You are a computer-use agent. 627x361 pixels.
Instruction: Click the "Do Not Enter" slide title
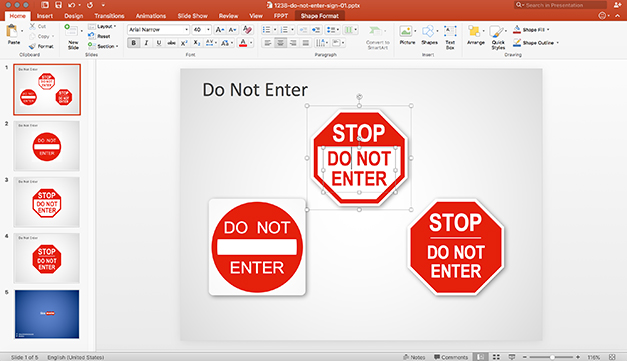(x=255, y=90)
